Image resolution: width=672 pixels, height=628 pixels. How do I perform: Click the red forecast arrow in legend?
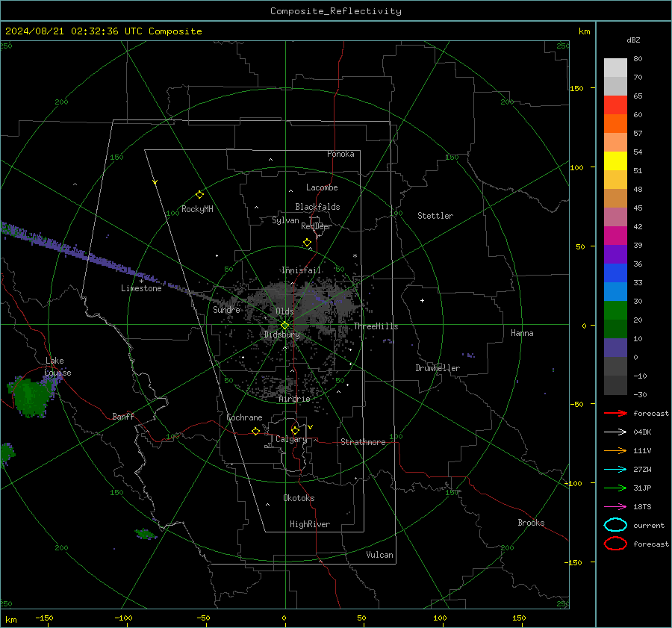tap(615, 413)
